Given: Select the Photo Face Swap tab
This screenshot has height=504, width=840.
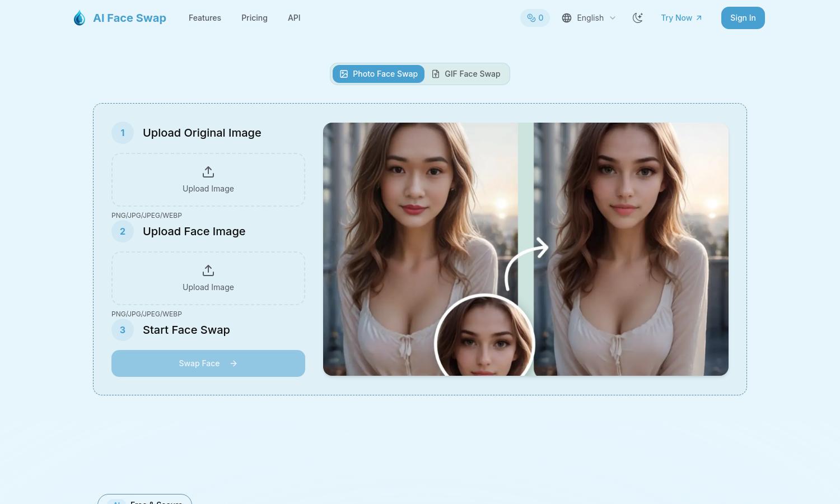Looking at the screenshot, I should point(379,74).
